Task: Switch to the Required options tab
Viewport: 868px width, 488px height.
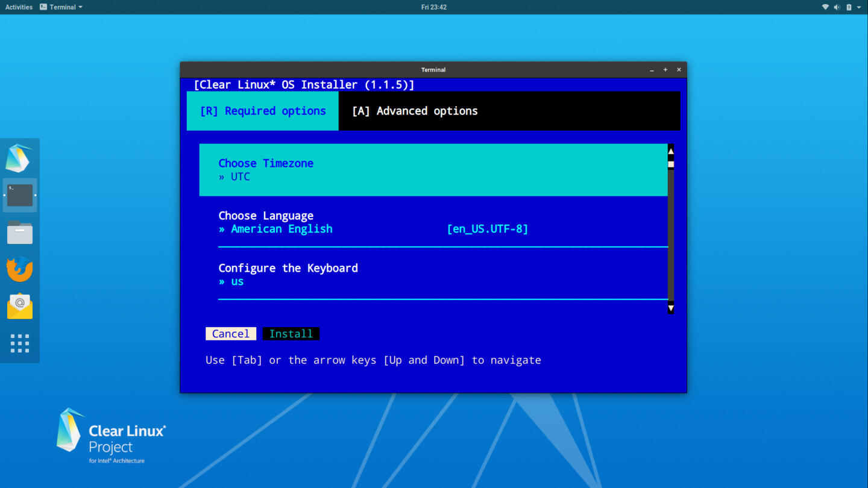Action: 263,111
